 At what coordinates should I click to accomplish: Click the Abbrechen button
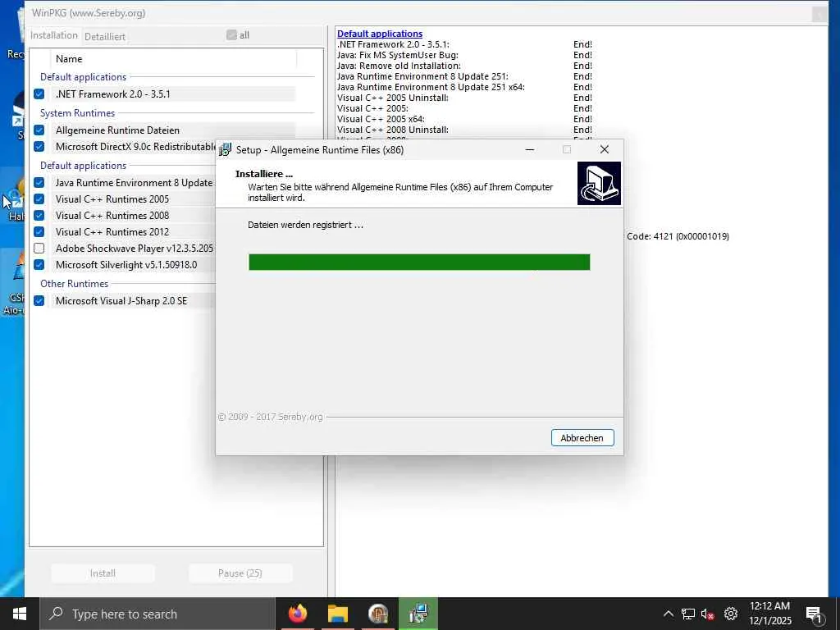tap(582, 438)
